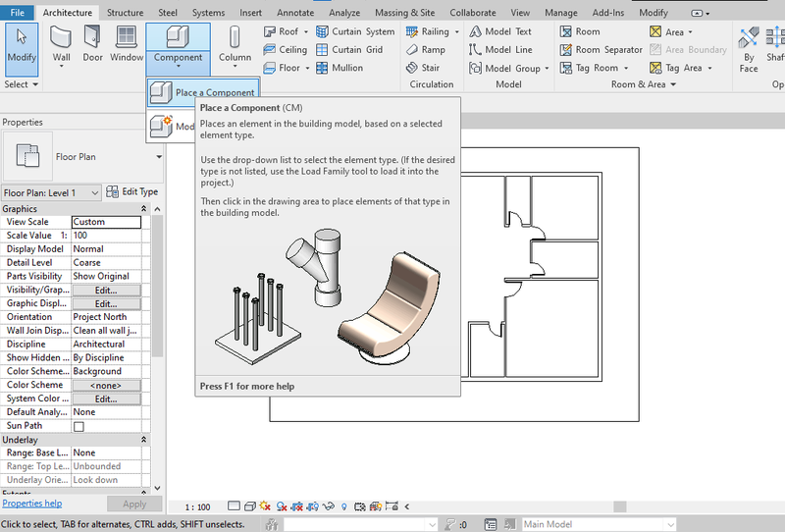Toggle temporary hide/isolate glasses icon

pos(329,506)
